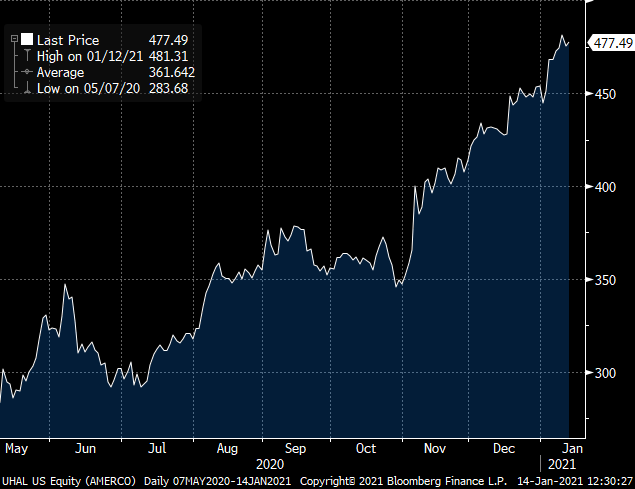The width and height of the screenshot is (635, 489).
Task: Click the UHAL US Equity (AMERCO) footer text
Action: (69, 481)
